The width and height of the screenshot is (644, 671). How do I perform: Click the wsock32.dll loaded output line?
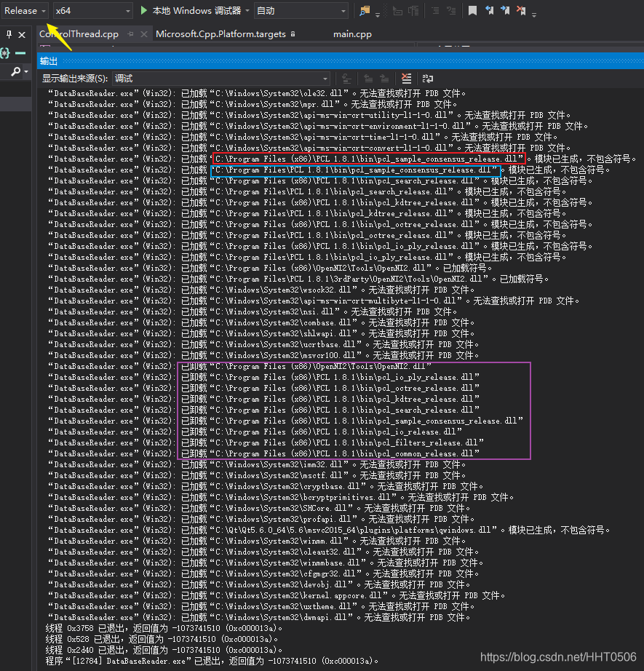(261, 290)
